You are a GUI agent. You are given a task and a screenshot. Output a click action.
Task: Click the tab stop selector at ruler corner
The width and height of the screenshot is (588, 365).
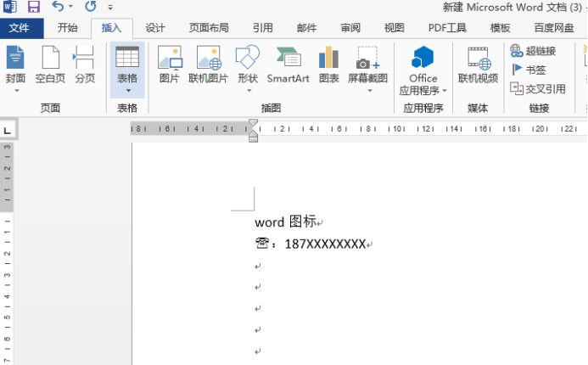(8, 130)
